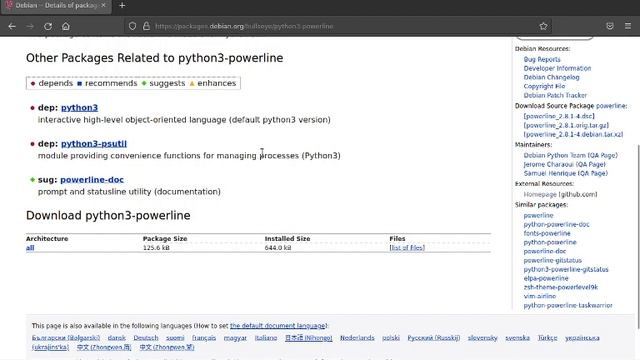Open a new browser tab
The image size is (640, 360).
click(122, 6)
